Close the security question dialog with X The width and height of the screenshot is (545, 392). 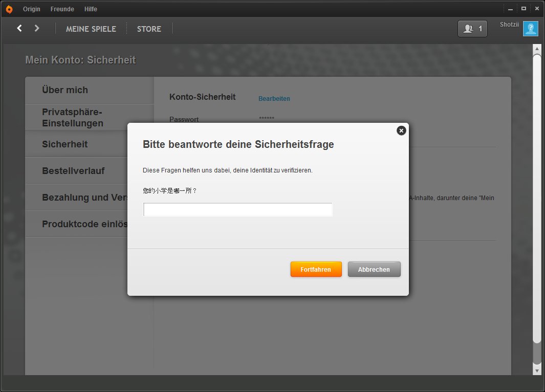(401, 130)
